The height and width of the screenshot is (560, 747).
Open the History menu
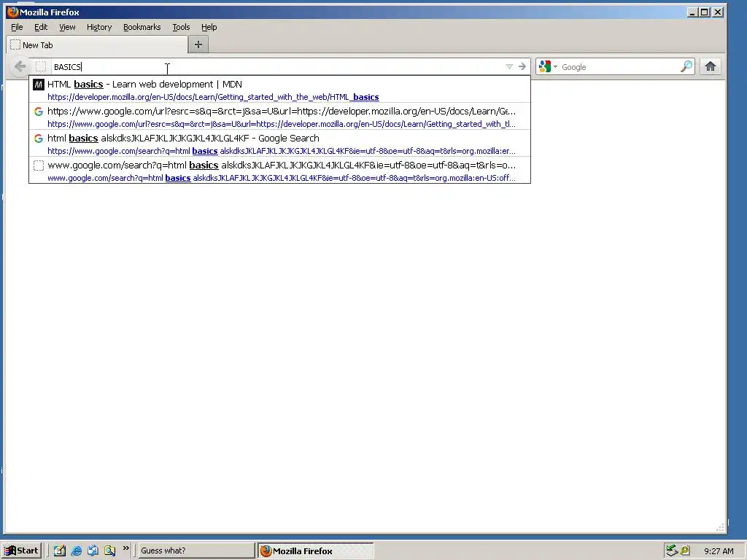pos(99,27)
